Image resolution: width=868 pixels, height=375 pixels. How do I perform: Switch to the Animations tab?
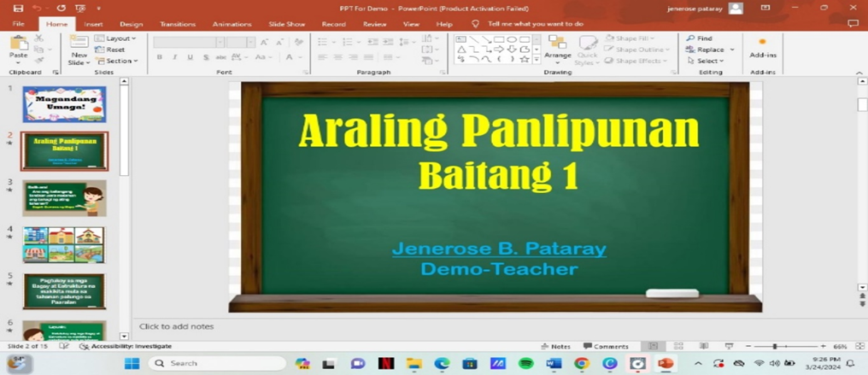(232, 24)
